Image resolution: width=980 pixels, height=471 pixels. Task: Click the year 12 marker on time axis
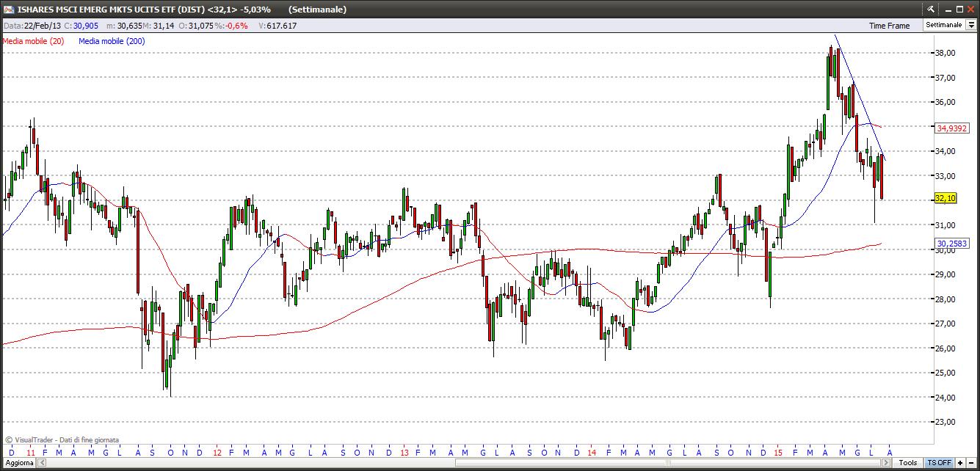tap(217, 452)
